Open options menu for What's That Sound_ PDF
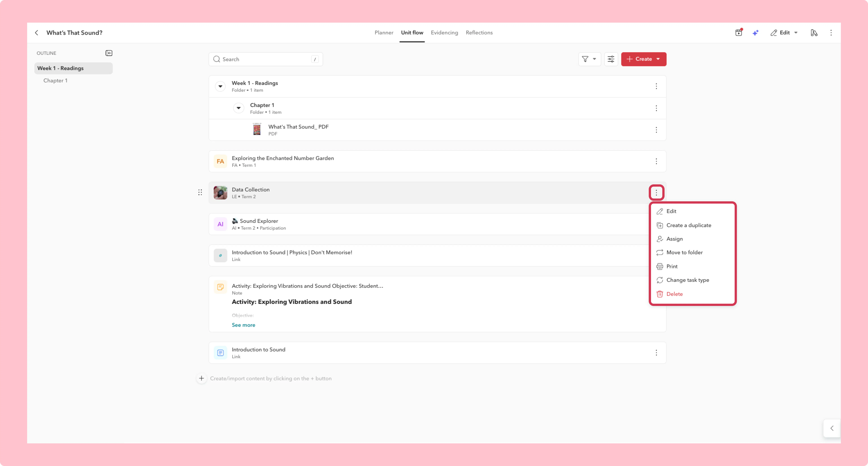 coord(656,130)
